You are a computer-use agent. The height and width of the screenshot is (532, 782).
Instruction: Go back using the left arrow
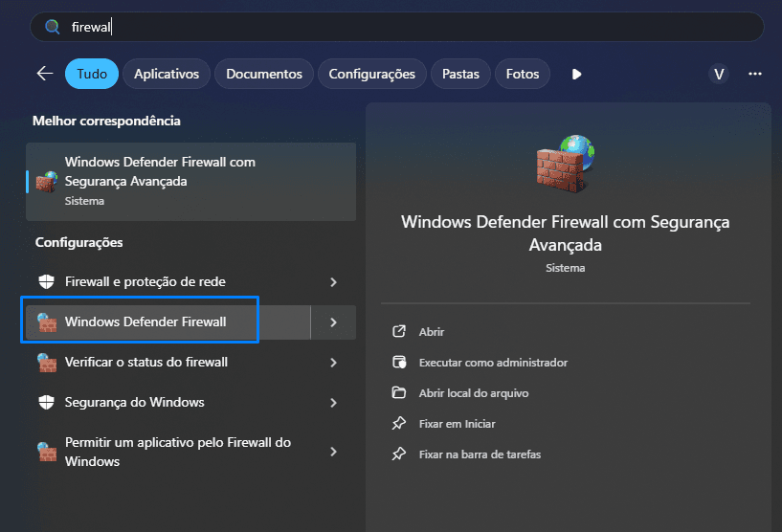pyautogui.click(x=45, y=74)
